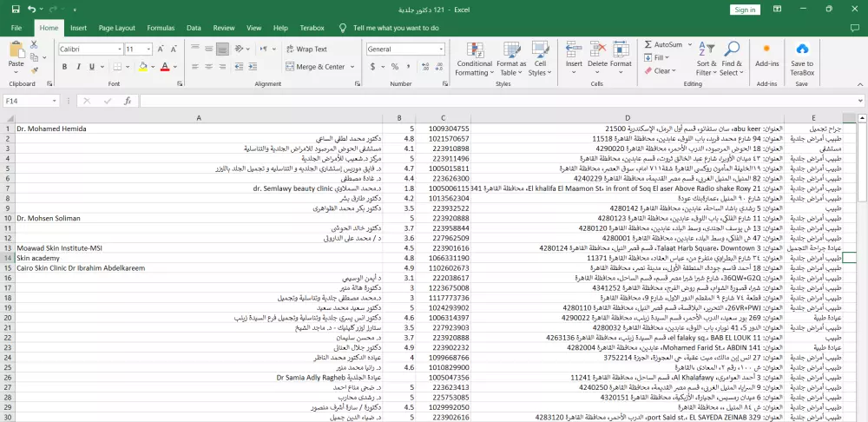Click the Align Left icon
The width and height of the screenshot is (868, 422).
coord(194,67)
